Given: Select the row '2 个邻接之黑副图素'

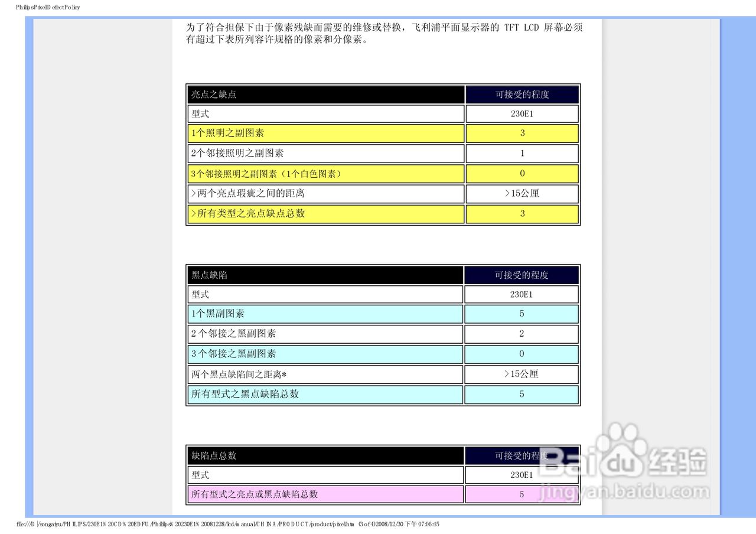Looking at the screenshot, I should coord(325,334).
